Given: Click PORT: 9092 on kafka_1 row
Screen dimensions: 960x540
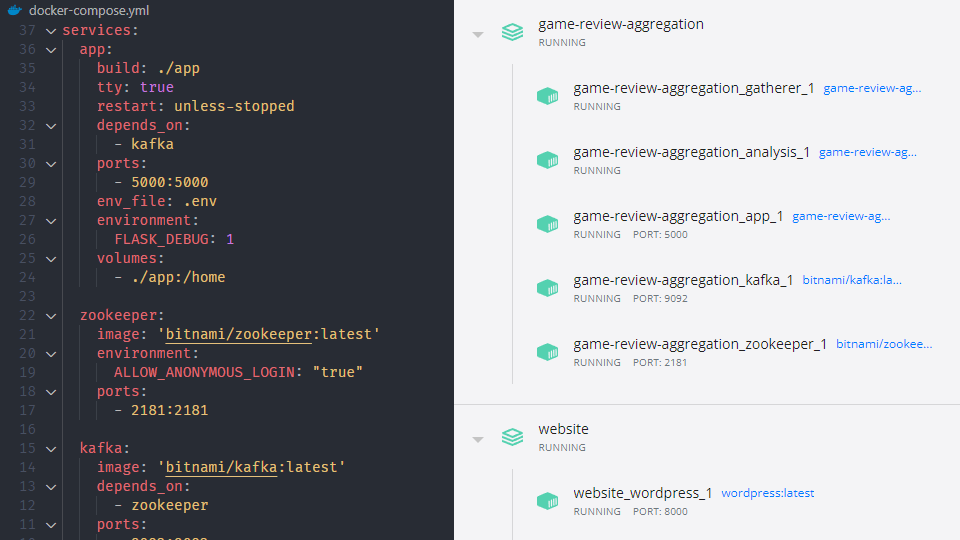Looking at the screenshot, I should click(x=660, y=299).
